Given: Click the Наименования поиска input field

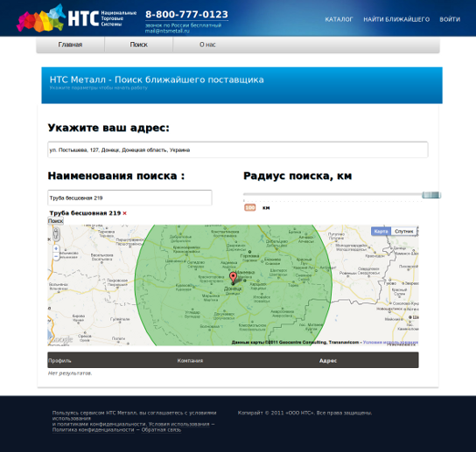Looking at the screenshot, I should (129, 198).
